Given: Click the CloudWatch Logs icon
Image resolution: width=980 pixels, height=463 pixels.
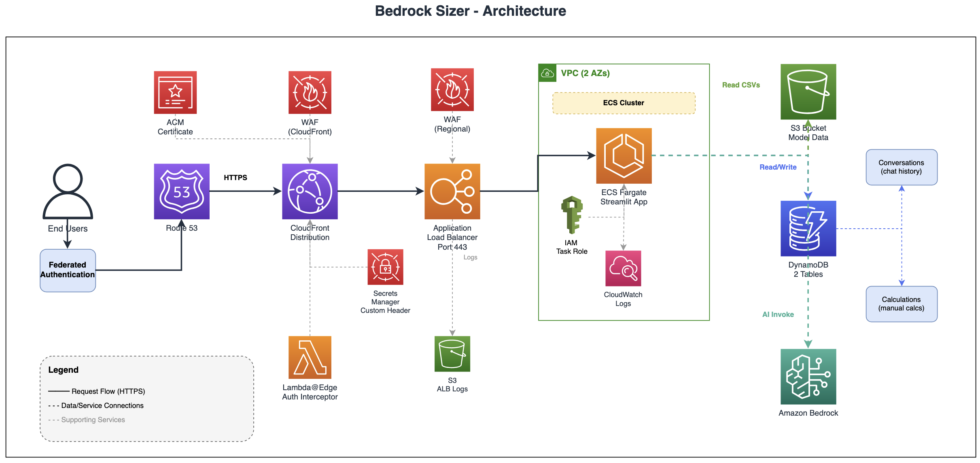Looking at the screenshot, I should [x=624, y=268].
